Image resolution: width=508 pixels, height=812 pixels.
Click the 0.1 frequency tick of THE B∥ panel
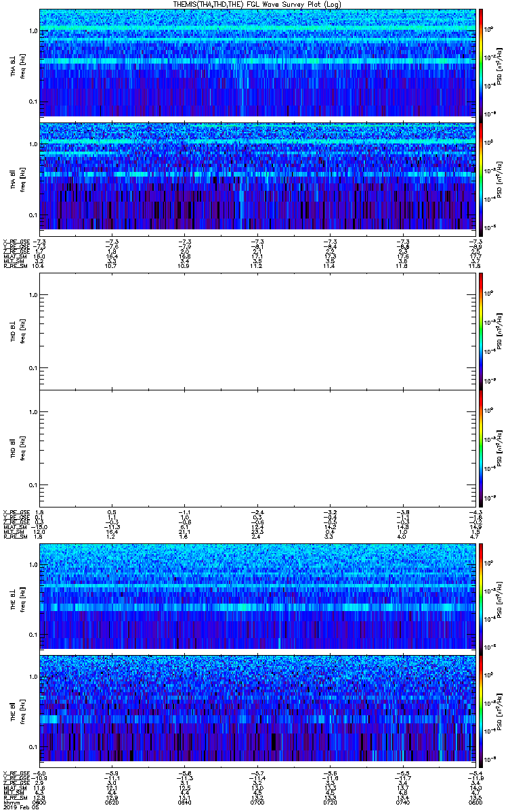coord(33,746)
